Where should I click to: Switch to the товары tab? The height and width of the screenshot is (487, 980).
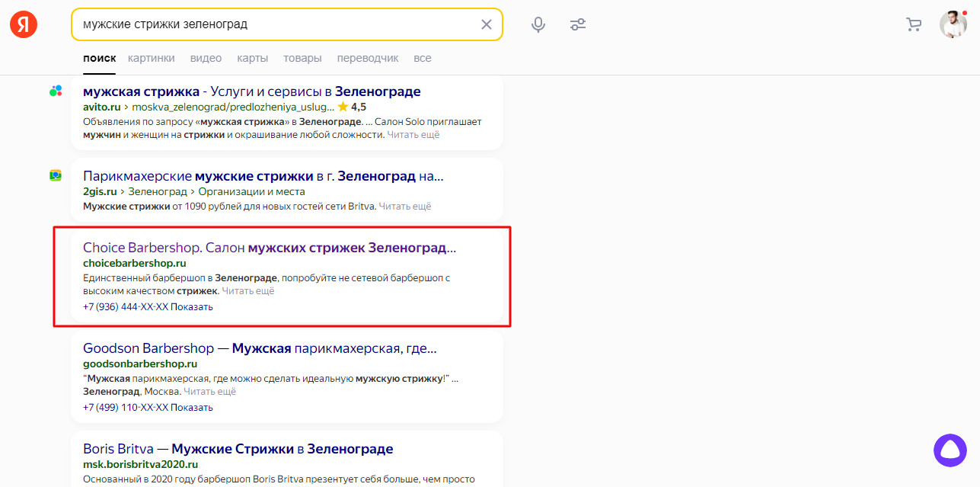302,58
